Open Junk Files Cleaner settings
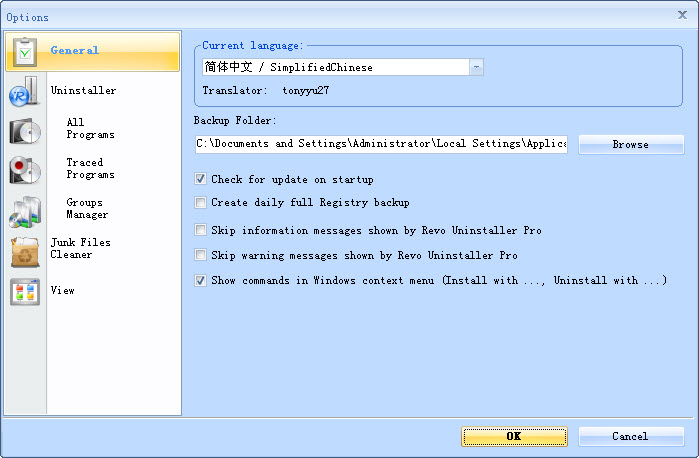 click(x=80, y=248)
